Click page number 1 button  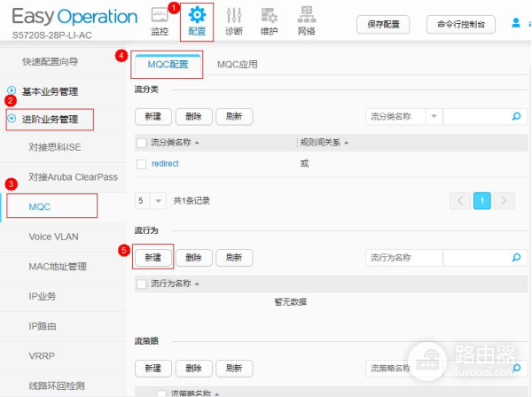[x=481, y=200]
